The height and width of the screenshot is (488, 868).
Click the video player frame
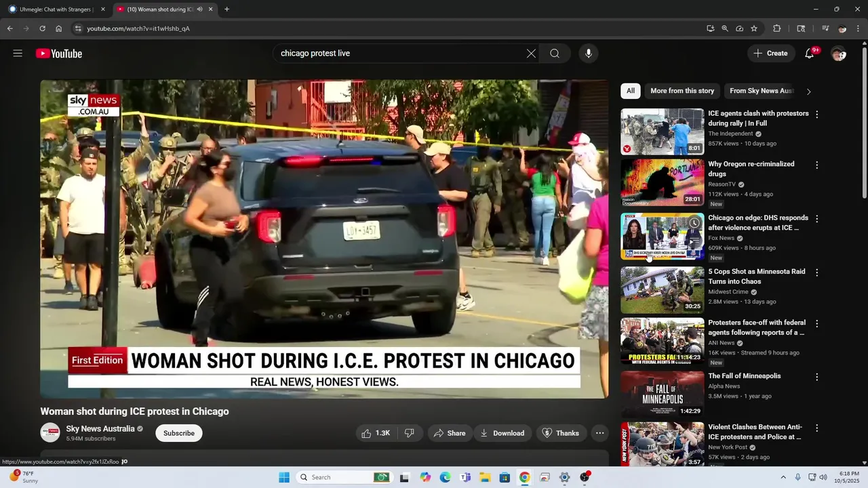(324, 239)
